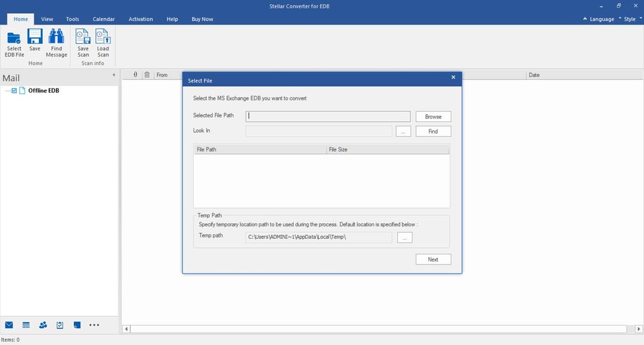The width and height of the screenshot is (644, 345).
Task: Click the Browse button in Select File dialog
Action: [434, 116]
